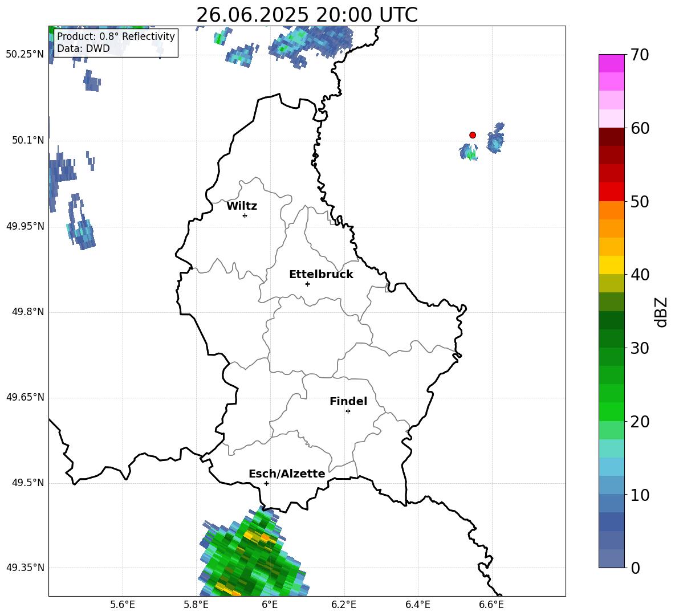Select the Ettelbruck city label
Viewport: 675px width, 616px height.
pyautogui.click(x=321, y=275)
